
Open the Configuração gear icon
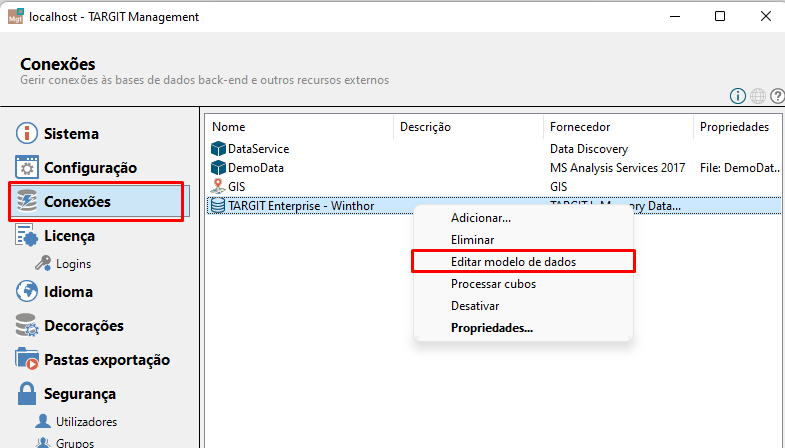(27, 168)
